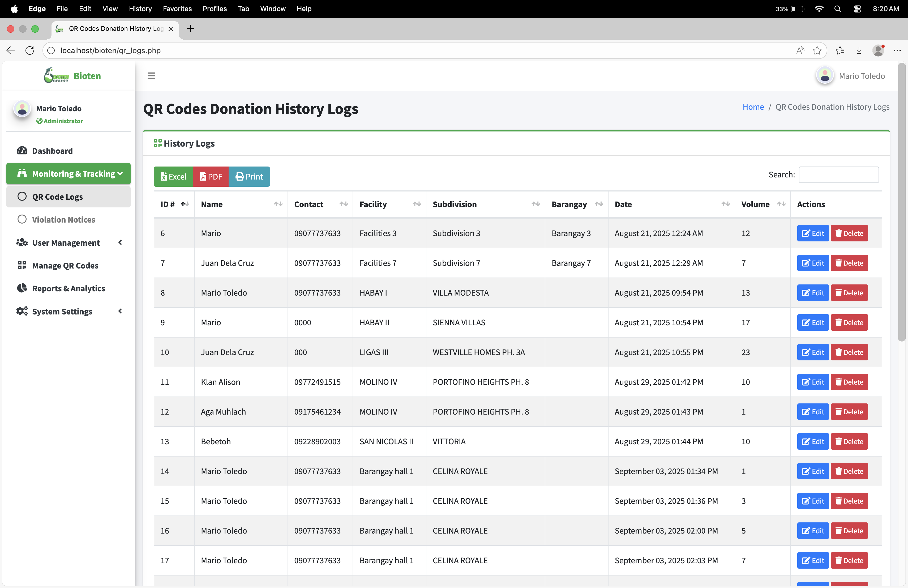908x588 pixels.
Task: Click the hamburger sidebar toggle icon
Action: click(151, 76)
